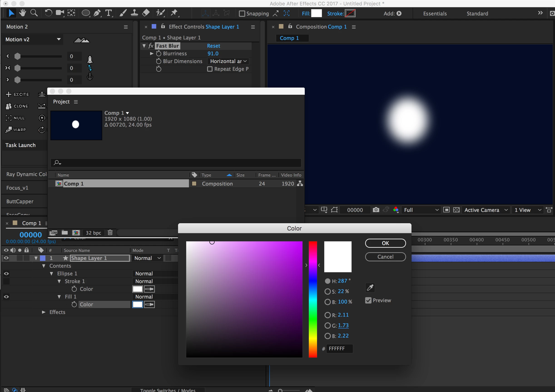The width and height of the screenshot is (555, 392).
Task: Click the Fill color swatch in toolbar
Action: coord(316,13)
